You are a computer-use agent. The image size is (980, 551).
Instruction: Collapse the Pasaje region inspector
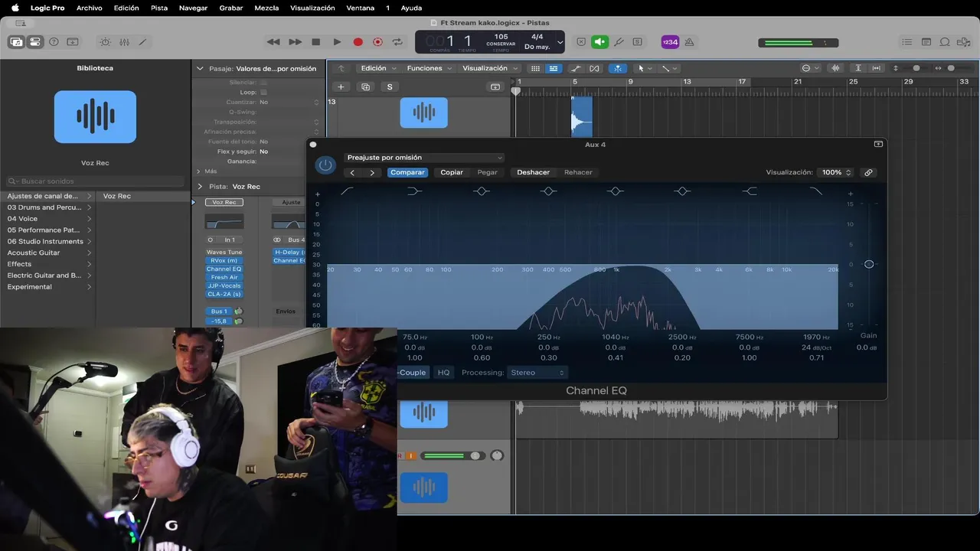[x=201, y=68]
